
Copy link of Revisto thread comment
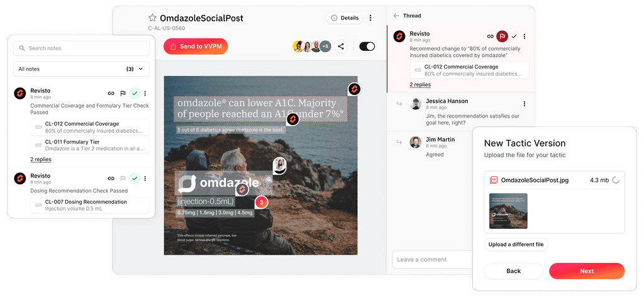click(491, 36)
